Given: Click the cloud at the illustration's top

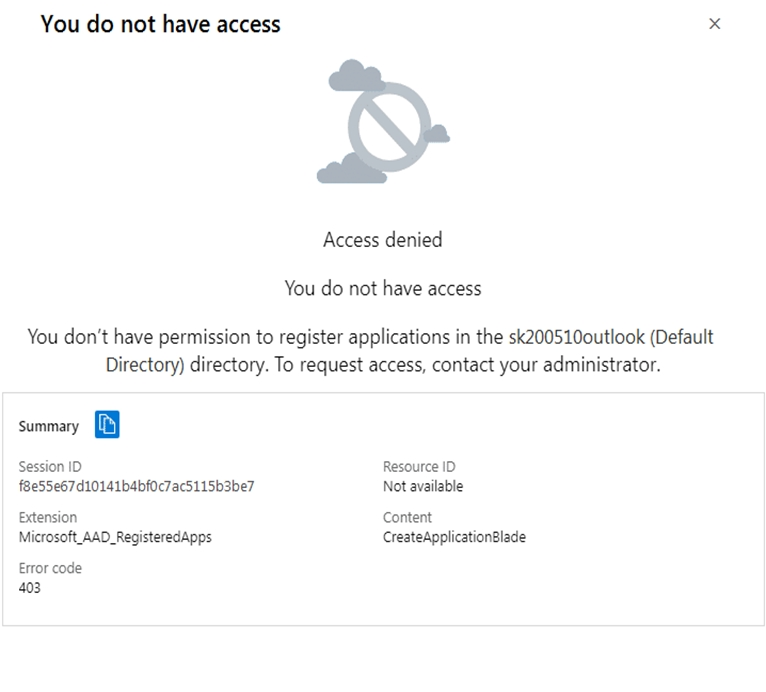Looking at the screenshot, I should (356, 74).
